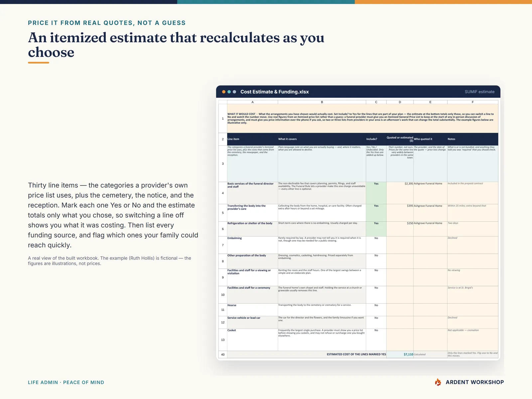Select the $2,395 amount cell
The width and height of the screenshot is (532, 399).
pyautogui.click(x=400, y=193)
